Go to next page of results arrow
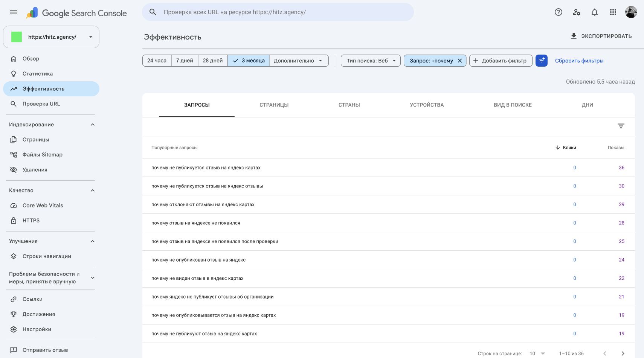 (623, 353)
